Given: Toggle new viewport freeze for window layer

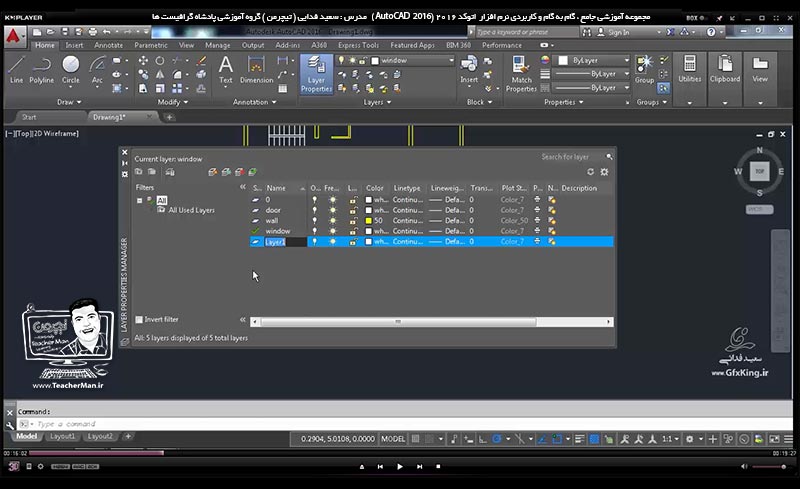Looking at the screenshot, I should [552, 231].
